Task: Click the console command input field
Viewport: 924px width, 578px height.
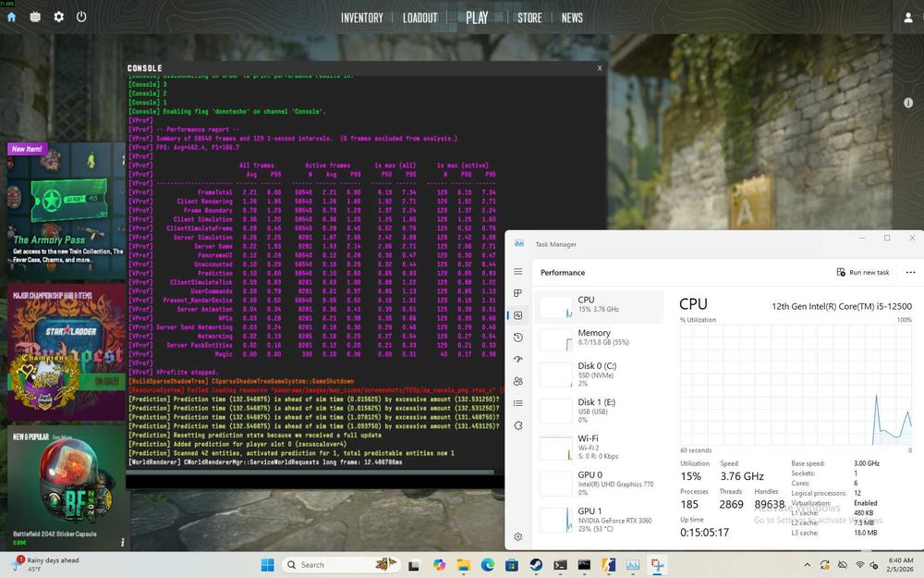Action: pos(315,482)
